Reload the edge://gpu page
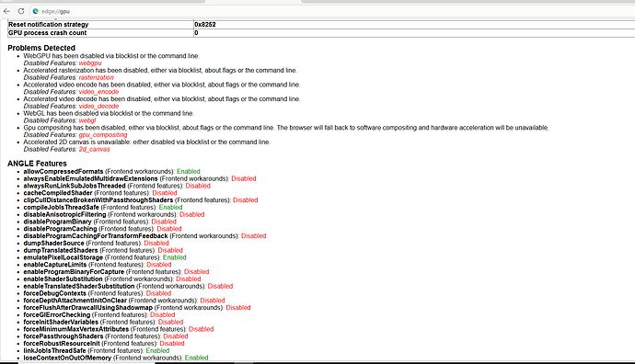This screenshot has width=635, height=364. (21, 11)
